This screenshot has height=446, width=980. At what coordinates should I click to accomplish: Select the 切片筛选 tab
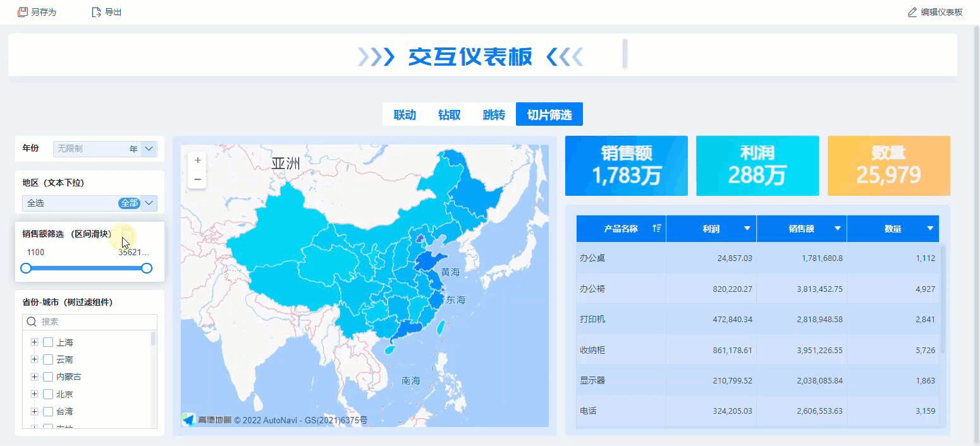[549, 114]
